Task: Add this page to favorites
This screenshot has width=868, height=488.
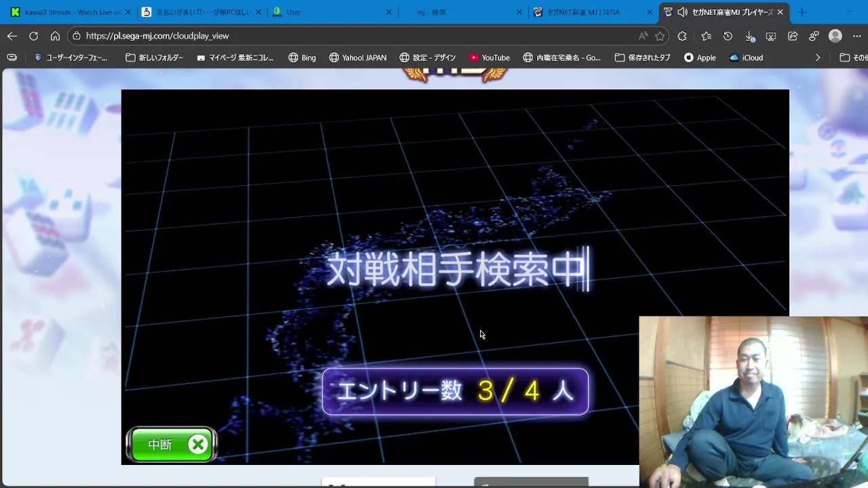Action: pyautogui.click(x=660, y=36)
